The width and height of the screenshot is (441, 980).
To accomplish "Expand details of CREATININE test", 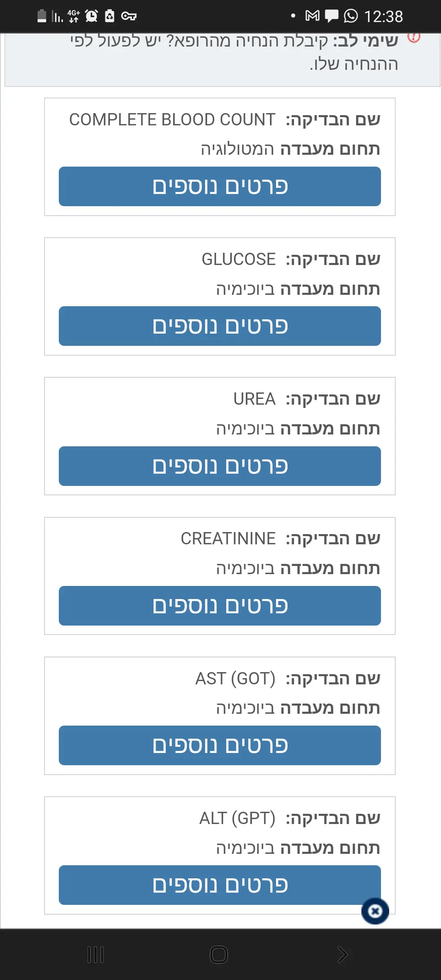I will coord(220,606).
